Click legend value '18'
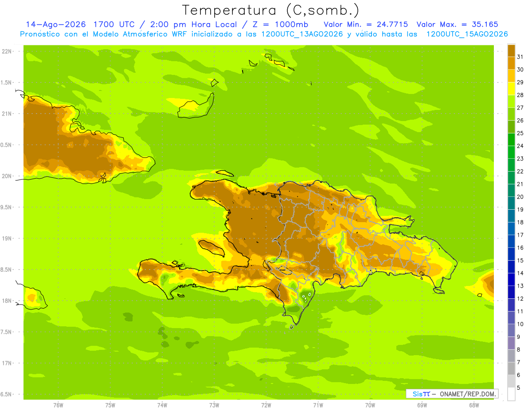 (520, 222)
